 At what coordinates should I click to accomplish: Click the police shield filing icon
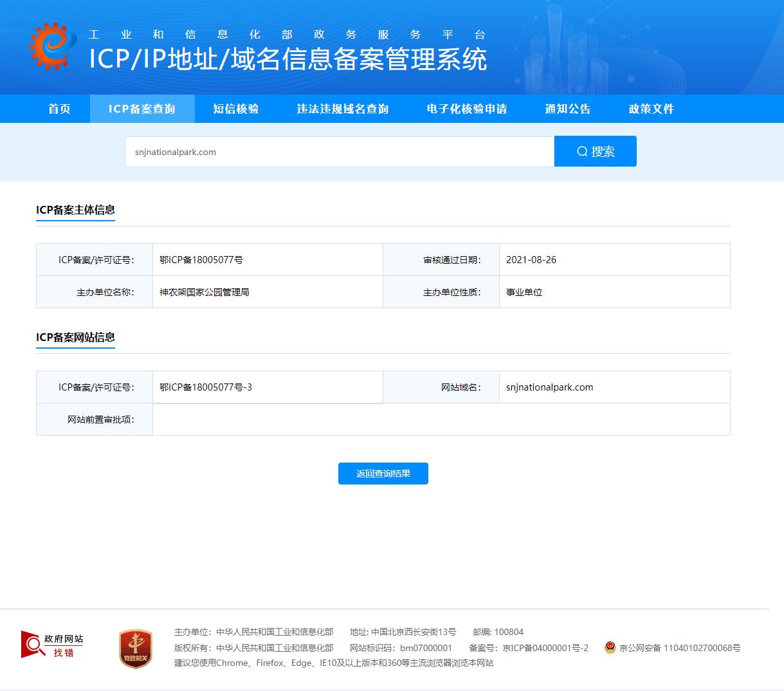[610, 648]
